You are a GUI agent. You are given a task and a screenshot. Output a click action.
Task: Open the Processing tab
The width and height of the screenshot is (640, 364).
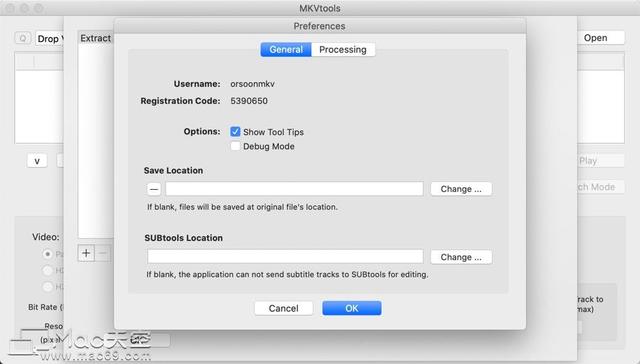pyautogui.click(x=343, y=50)
